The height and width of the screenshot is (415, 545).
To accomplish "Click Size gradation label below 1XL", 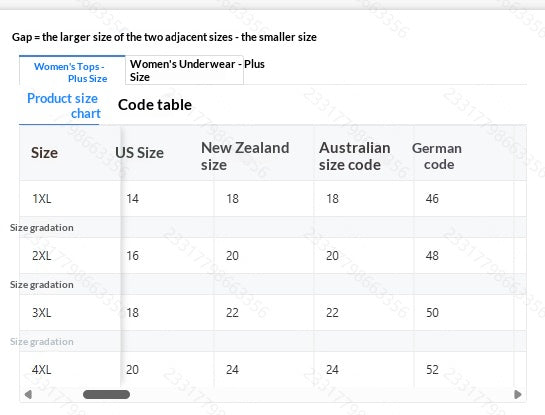I will click(x=42, y=228).
